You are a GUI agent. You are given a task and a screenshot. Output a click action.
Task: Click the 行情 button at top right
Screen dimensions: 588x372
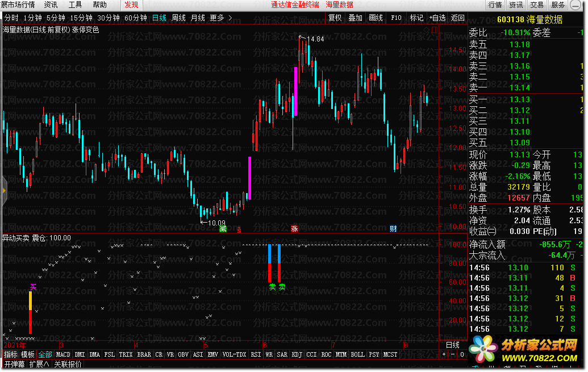click(495, 5)
